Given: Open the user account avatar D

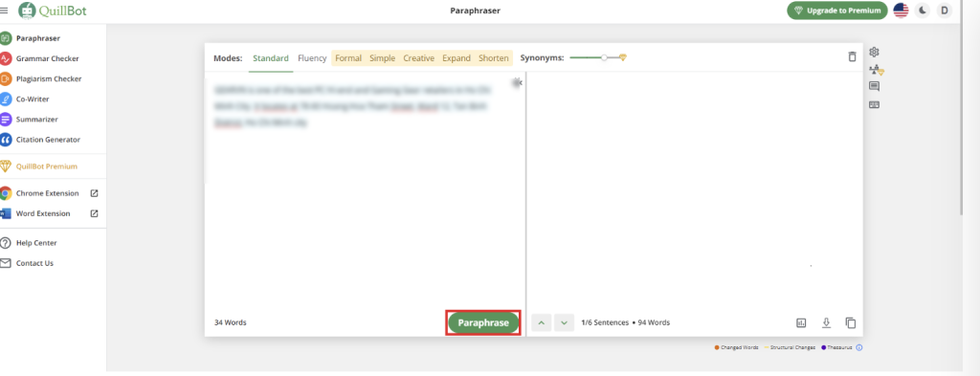Looking at the screenshot, I should (945, 10).
